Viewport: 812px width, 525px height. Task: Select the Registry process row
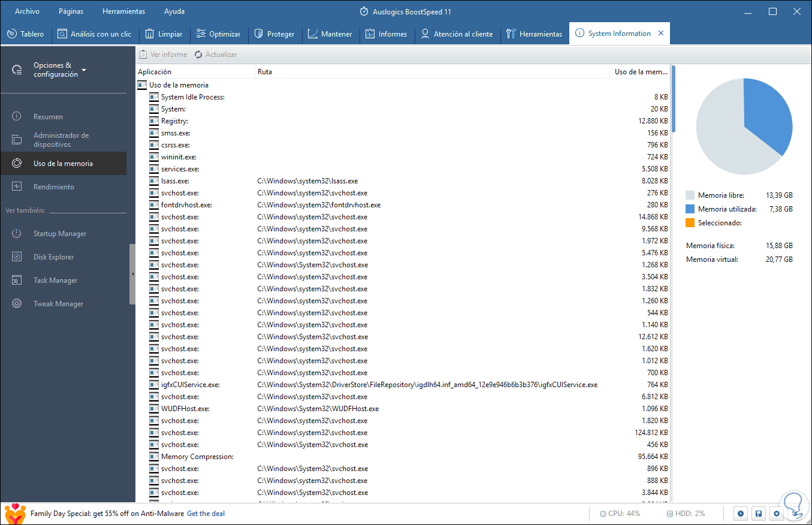(x=403, y=121)
